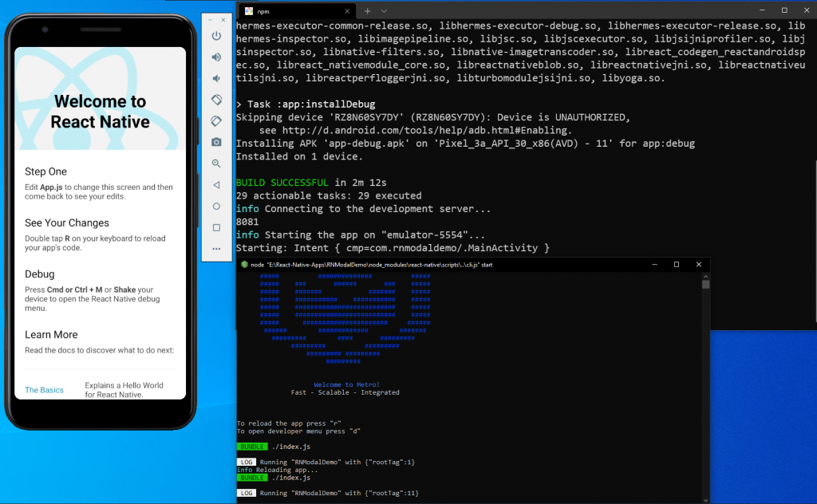The width and height of the screenshot is (817, 504).
Task: Click the 'Learn More' heading in app
Action: (51, 335)
